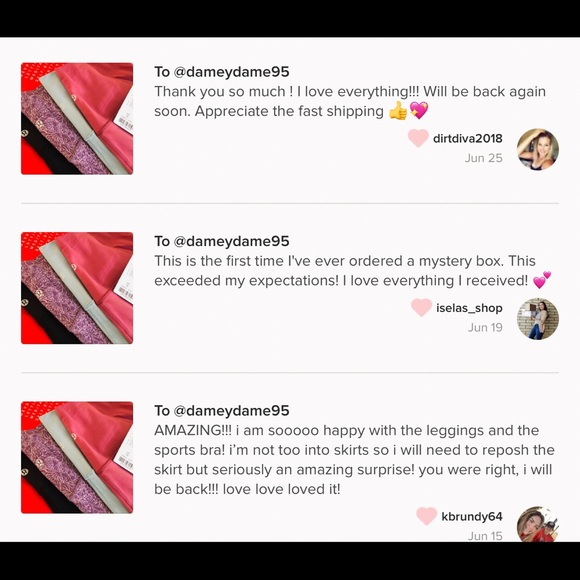This screenshot has width=580, height=580.
Task: Open listing thumbnail in kbrundy64's review
Action: pyautogui.click(x=77, y=458)
